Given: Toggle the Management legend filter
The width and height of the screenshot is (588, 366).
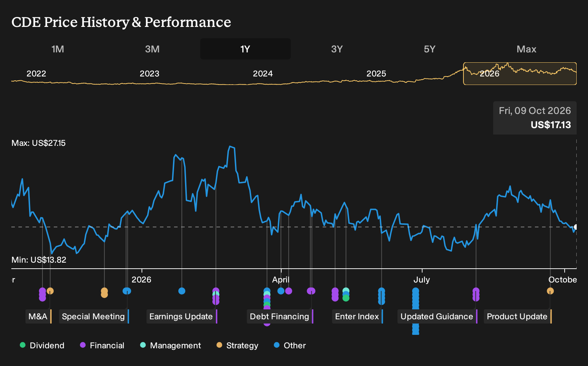Looking at the screenshot, I should (x=171, y=345).
